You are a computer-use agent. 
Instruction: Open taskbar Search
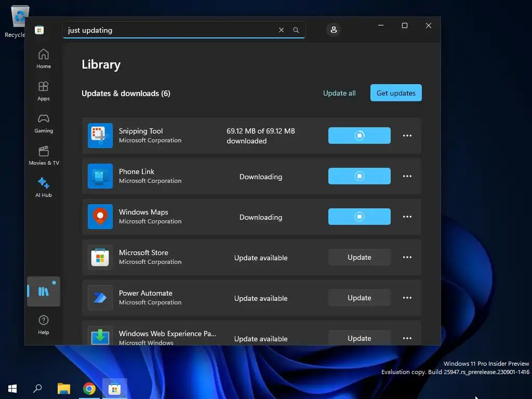click(x=37, y=389)
